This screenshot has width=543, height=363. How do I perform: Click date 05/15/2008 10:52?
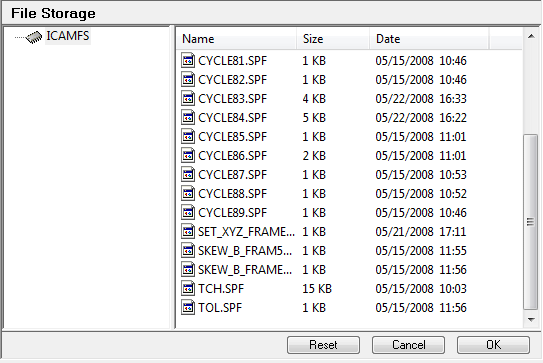pyautogui.click(x=421, y=194)
